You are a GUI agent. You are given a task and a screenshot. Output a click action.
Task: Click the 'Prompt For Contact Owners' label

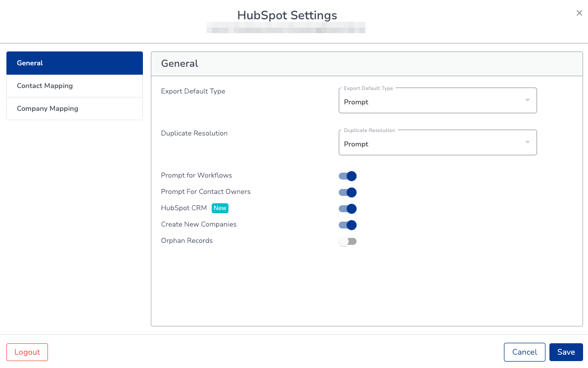point(206,192)
